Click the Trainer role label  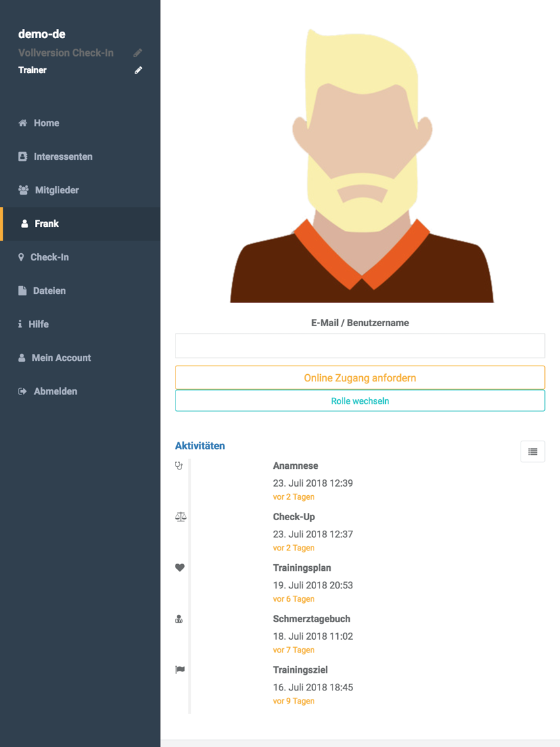[32, 70]
